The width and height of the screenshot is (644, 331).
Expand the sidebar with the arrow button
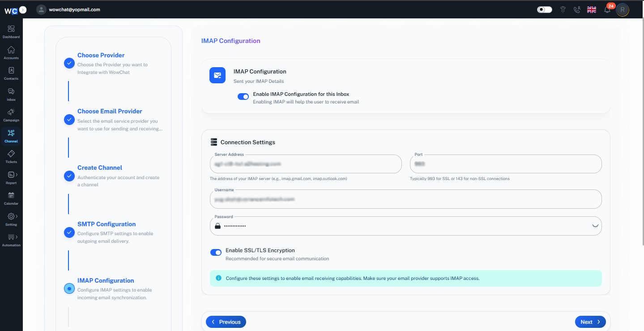tap(23, 9)
